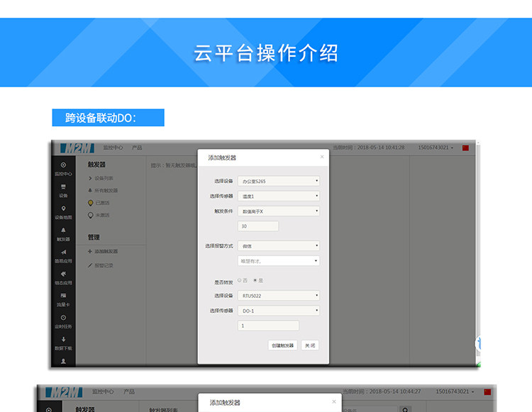Click the plus icon beside 添加触发器
532x412 pixels.
coord(90,251)
